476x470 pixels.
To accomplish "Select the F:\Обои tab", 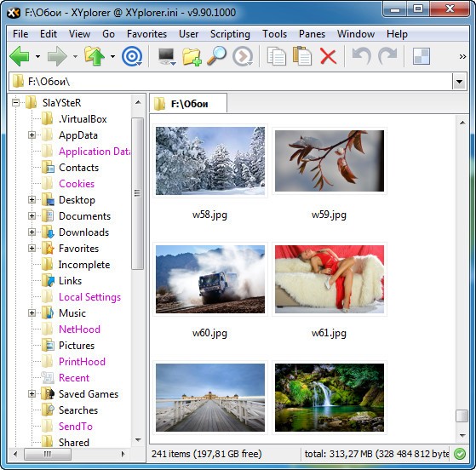I will pyautogui.click(x=188, y=104).
